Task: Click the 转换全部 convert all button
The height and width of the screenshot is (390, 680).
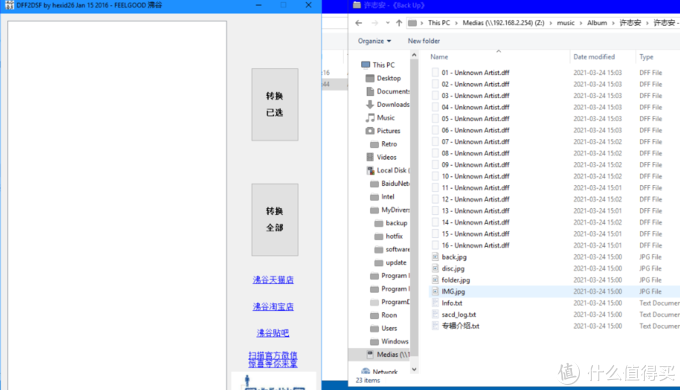Action: pyautogui.click(x=275, y=220)
